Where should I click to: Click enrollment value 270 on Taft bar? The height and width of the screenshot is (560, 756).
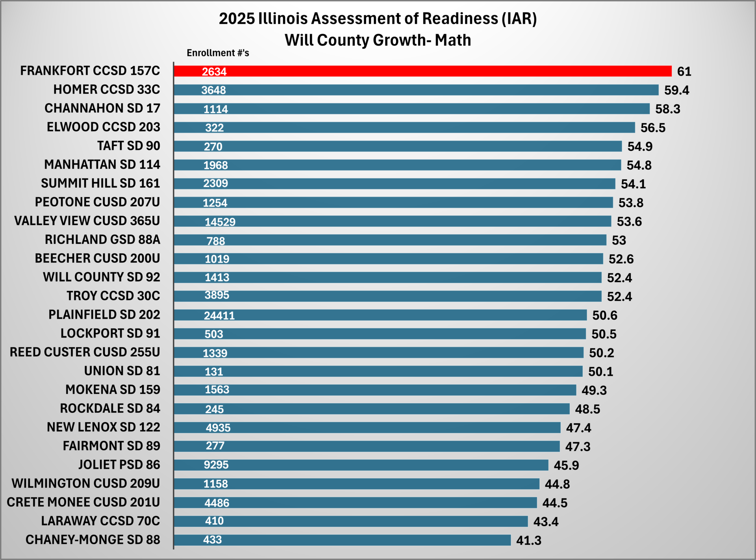pos(213,146)
